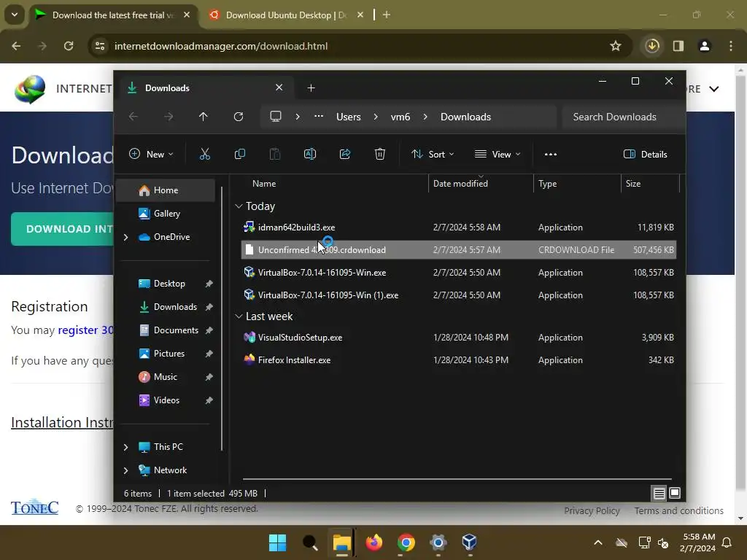Click the Forward arrow in File Explorer

(x=169, y=117)
